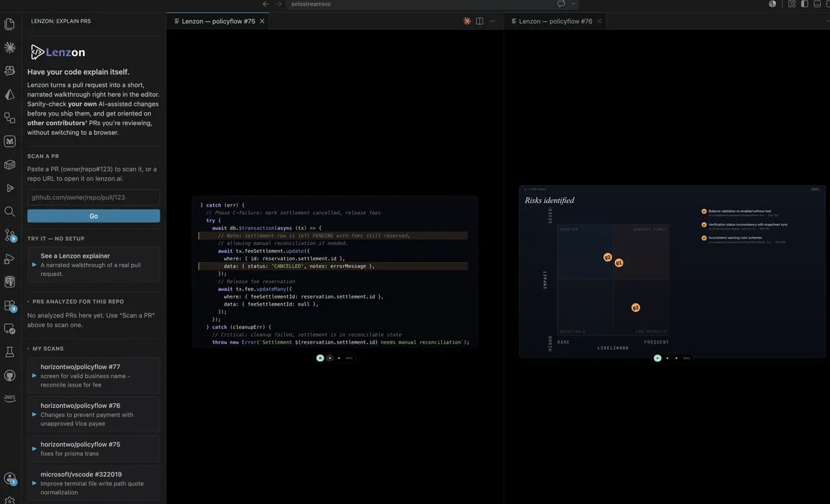Split the policyflow #75 editor

(479, 21)
